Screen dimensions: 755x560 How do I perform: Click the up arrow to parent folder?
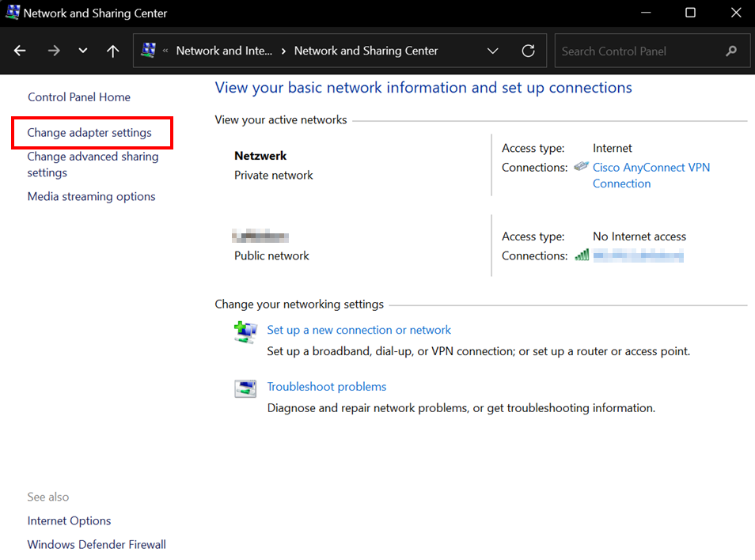tap(112, 51)
